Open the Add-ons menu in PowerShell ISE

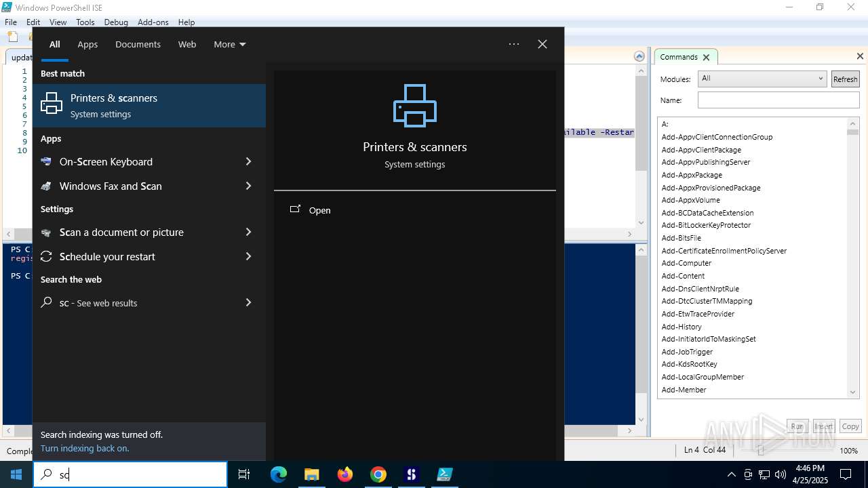153,22
